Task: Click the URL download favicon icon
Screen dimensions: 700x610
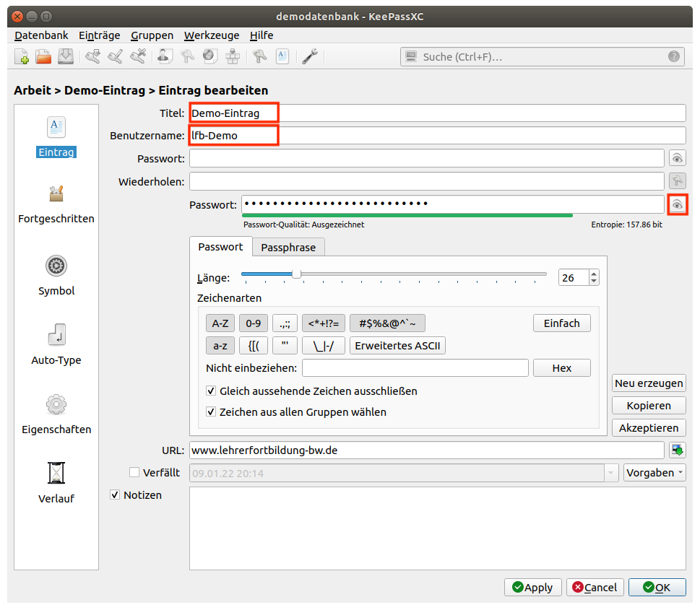Action: tap(677, 450)
